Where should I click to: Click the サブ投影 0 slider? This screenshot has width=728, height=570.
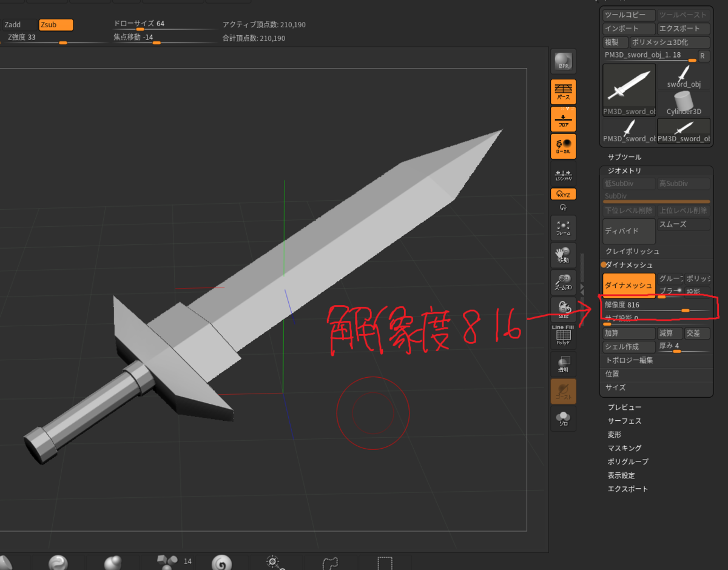tap(656, 319)
